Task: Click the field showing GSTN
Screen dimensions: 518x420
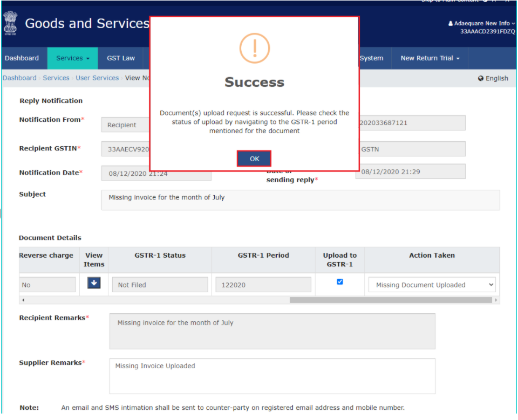Action: click(412, 149)
